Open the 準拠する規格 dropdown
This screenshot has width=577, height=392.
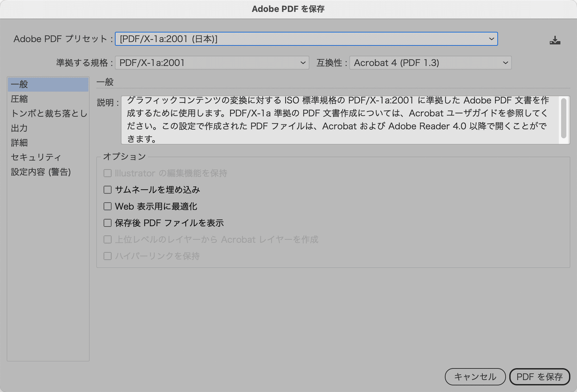(x=212, y=62)
